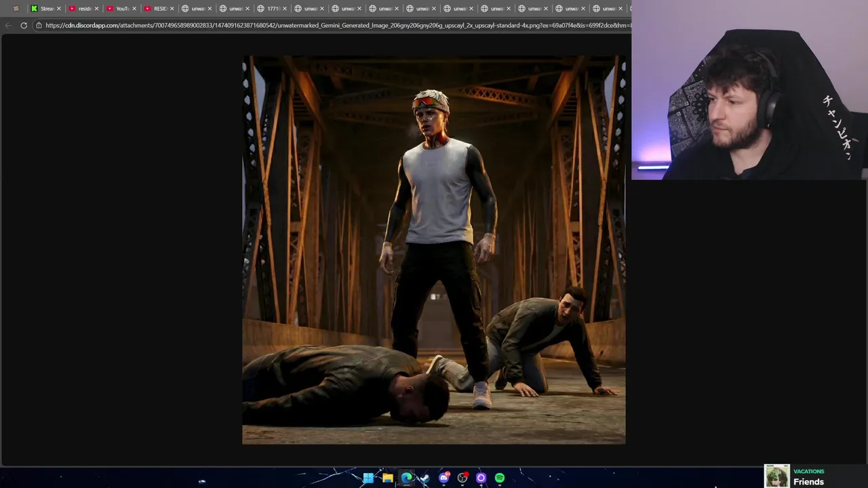Launch Steam from the taskbar
The height and width of the screenshot is (488, 868).
point(425,478)
